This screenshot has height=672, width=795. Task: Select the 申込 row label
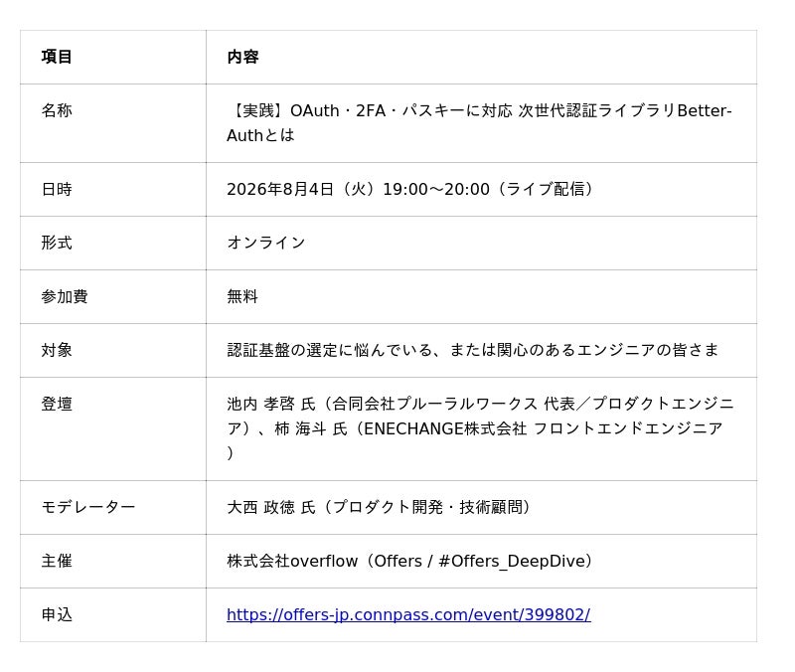click(x=57, y=614)
